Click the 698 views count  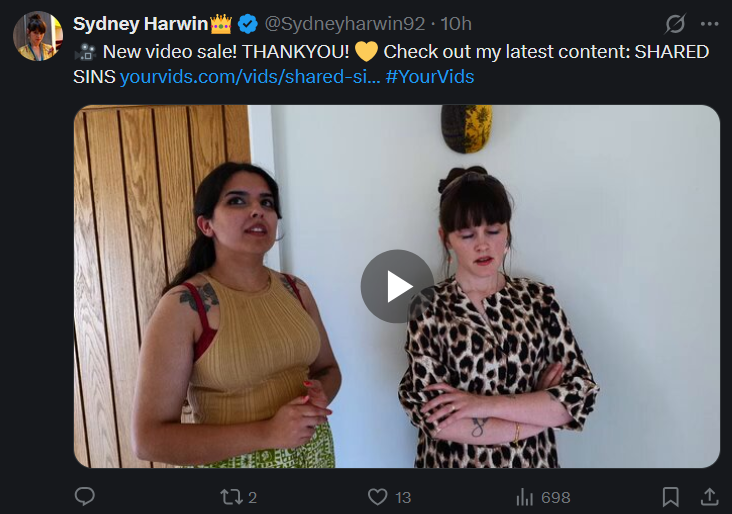coord(556,498)
